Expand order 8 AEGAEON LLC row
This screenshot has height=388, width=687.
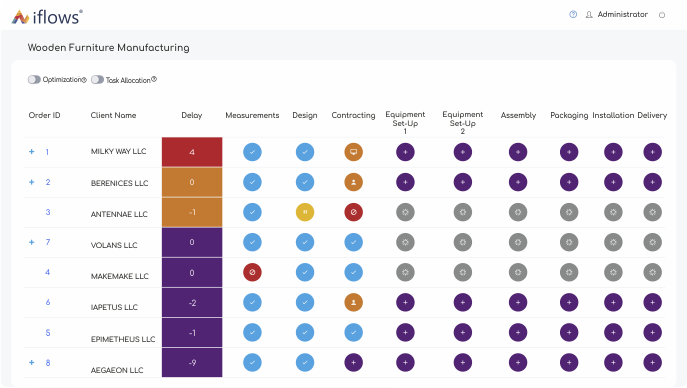click(32, 363)
